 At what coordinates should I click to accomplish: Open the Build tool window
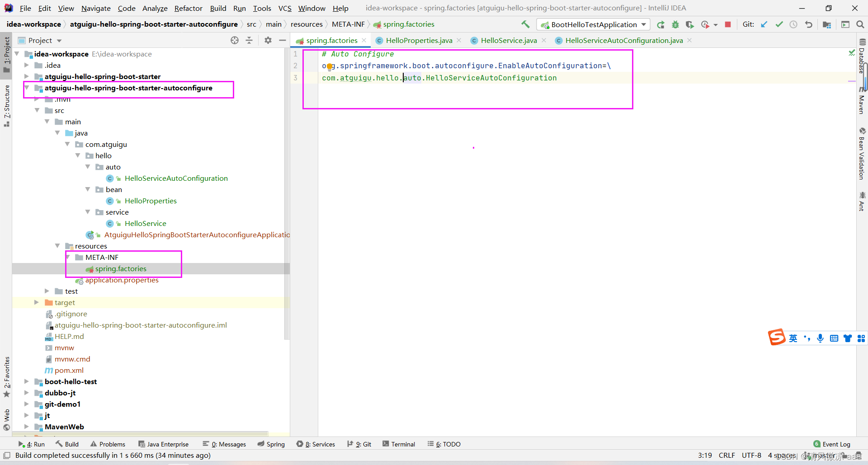(67, 444)
